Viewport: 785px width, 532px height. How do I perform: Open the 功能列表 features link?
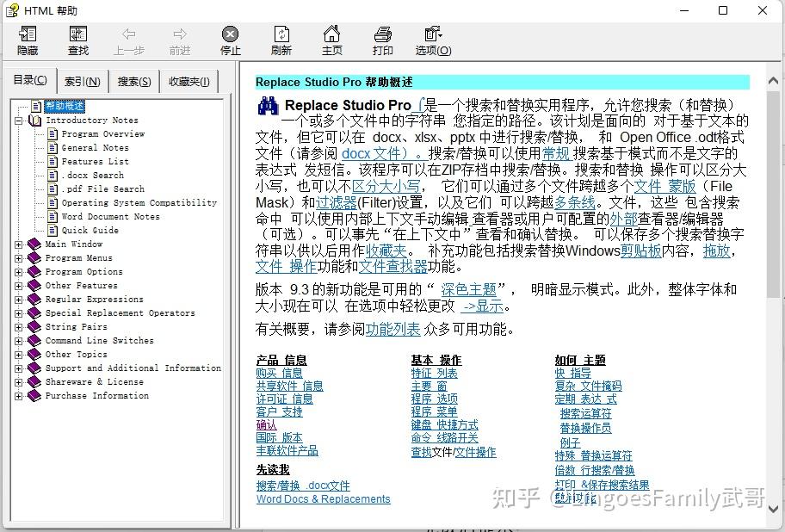393,329
